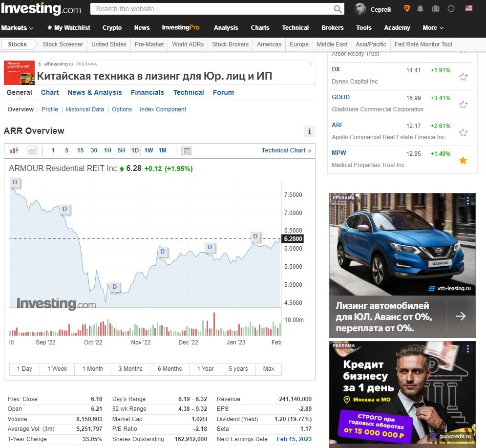486x448 pixels.
Task: Open the Technical Chart link
Action: tap(283, 150)
